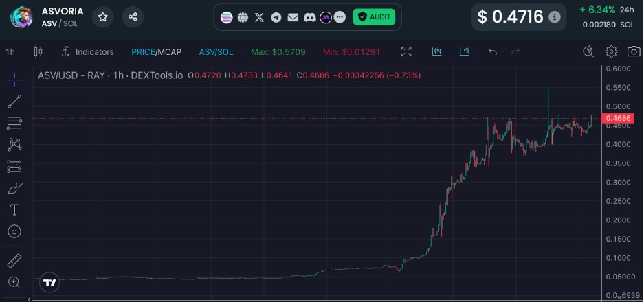Screen dimensions: 644x302
Task: Enter fullscreen chart mode
Action: click(406, 51)
